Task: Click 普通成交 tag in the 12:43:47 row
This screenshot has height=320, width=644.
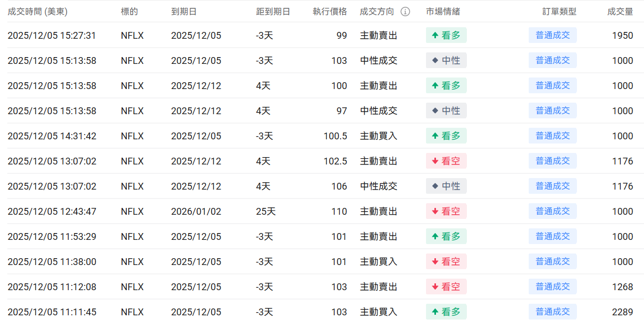Action: (x=552, y=211)
